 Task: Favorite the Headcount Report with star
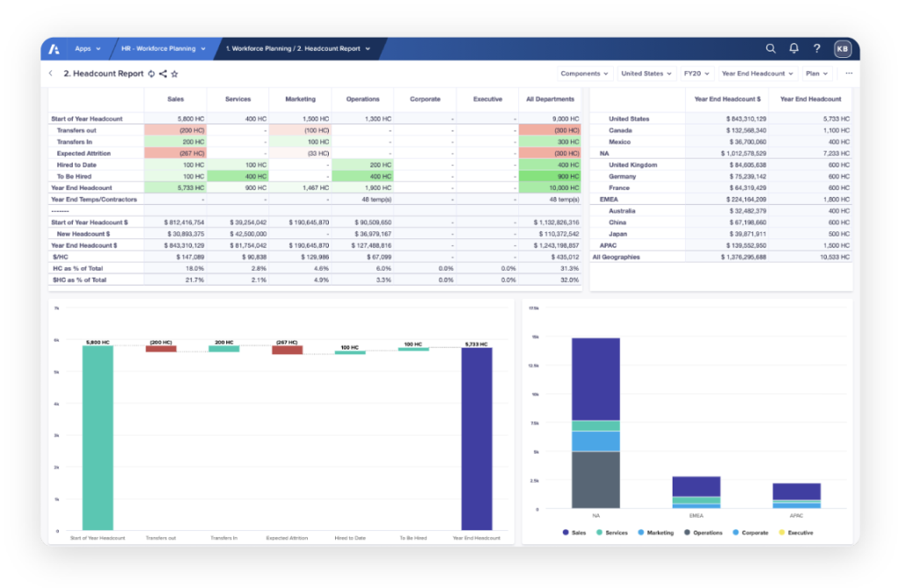pyautogui.click(x=175, y=74)
